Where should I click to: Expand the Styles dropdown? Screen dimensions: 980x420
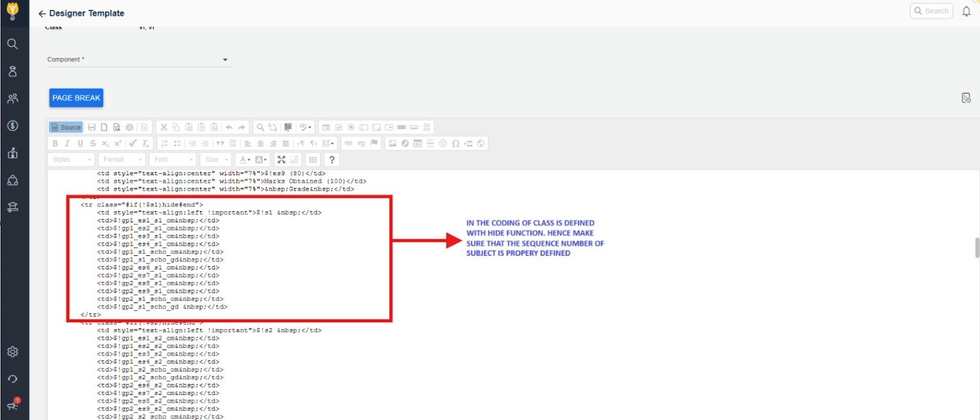[71, 160]
